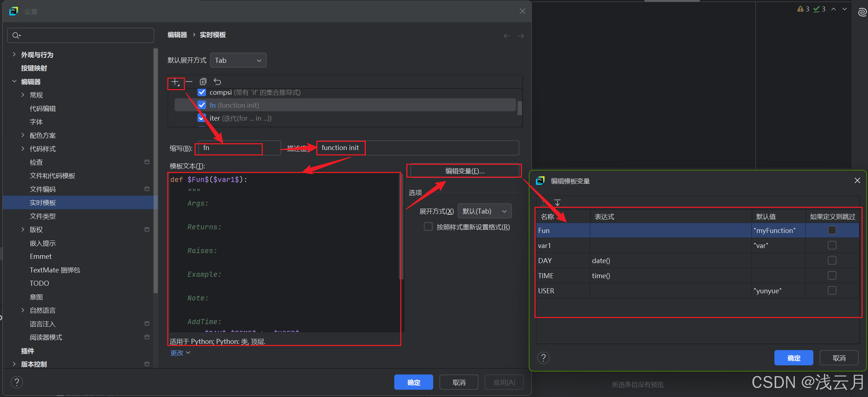Check skip-if-defined for the USER variable
This screenshot has height=397, width=868.
[x=832, y=290]
